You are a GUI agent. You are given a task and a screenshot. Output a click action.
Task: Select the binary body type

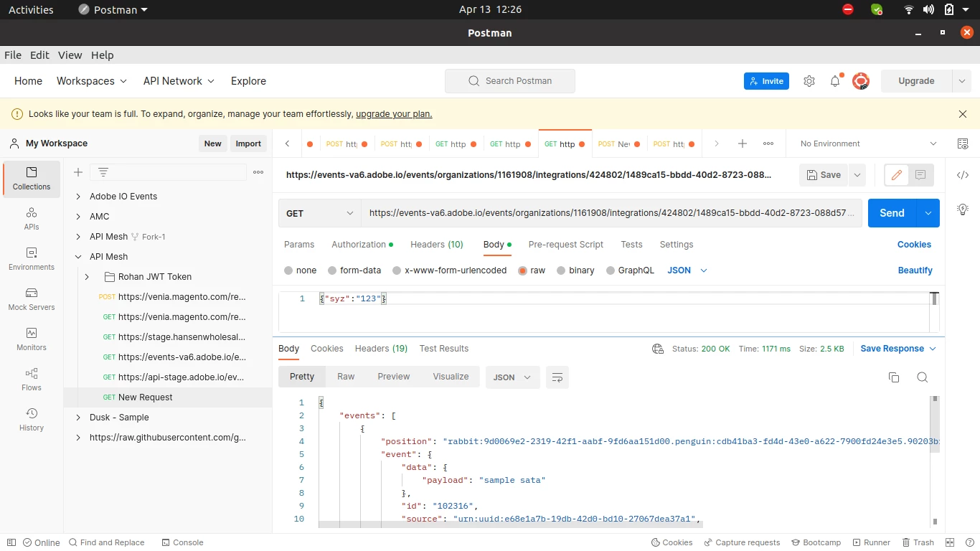coord(562,270)
